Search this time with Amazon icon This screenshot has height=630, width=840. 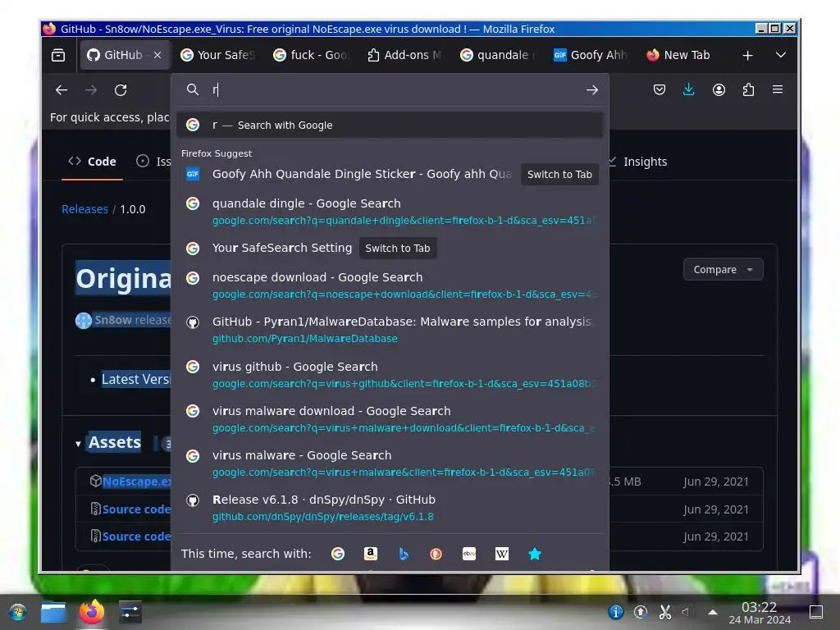pyautogui.click(x=371, y=554)
